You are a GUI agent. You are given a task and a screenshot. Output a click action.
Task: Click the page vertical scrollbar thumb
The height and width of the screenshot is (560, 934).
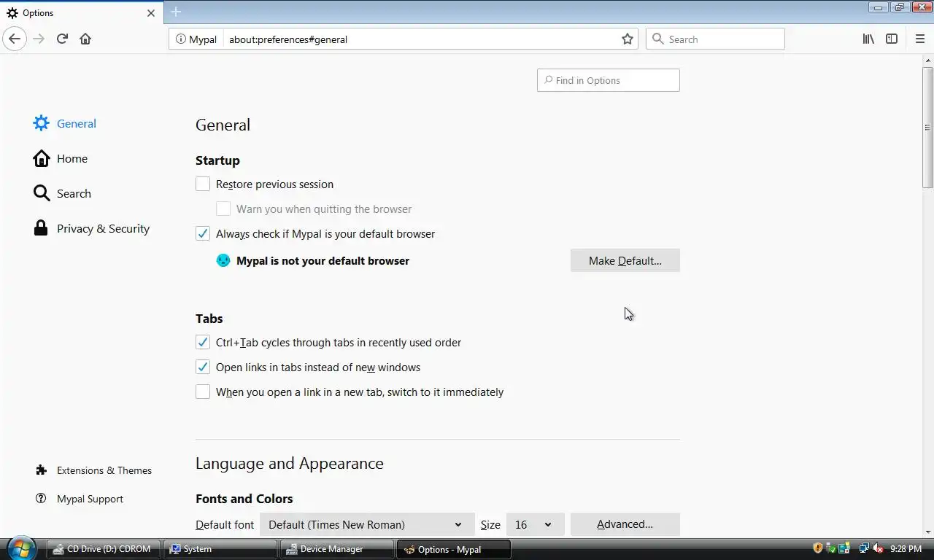coord(927,128)
